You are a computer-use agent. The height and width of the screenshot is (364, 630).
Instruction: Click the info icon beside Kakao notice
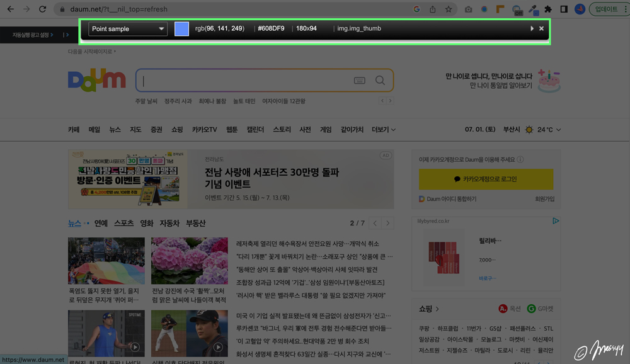pos(520,159)
